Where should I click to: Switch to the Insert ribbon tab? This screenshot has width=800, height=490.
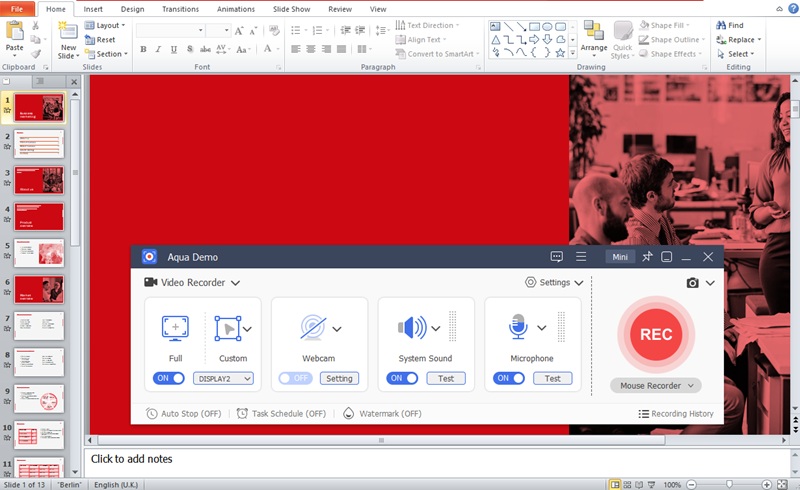(x=93, y=9)
